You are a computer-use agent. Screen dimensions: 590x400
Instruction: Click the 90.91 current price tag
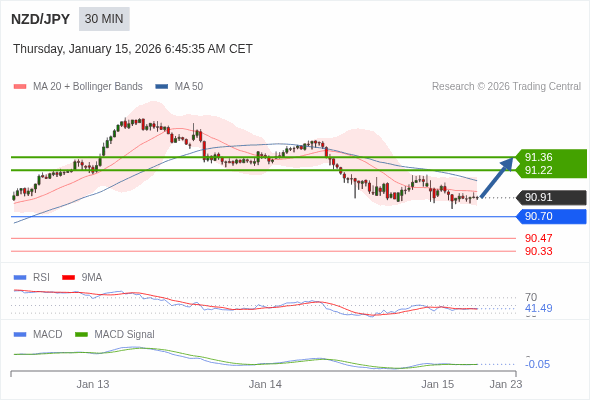tap(551, 197)
